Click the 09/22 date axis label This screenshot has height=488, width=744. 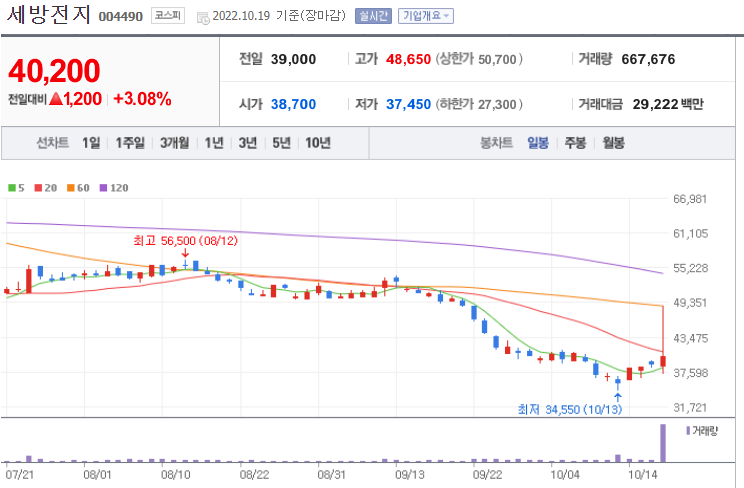point(487,475)
